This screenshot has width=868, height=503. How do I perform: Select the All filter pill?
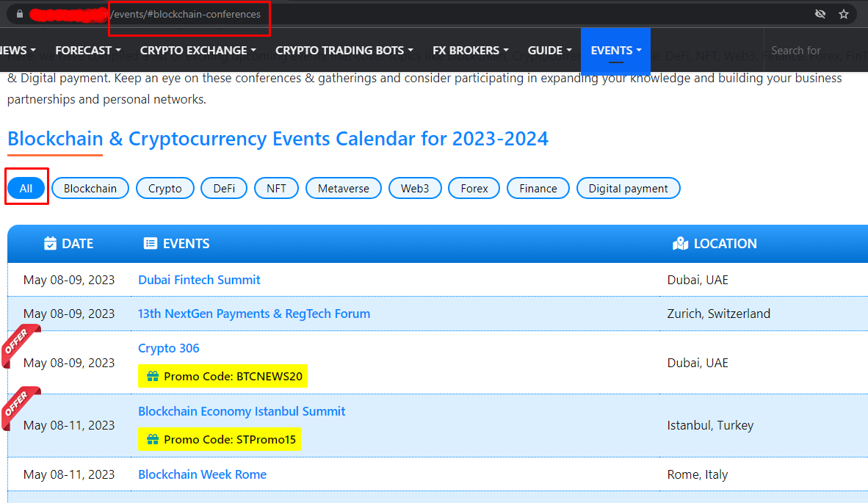point(26,188)
